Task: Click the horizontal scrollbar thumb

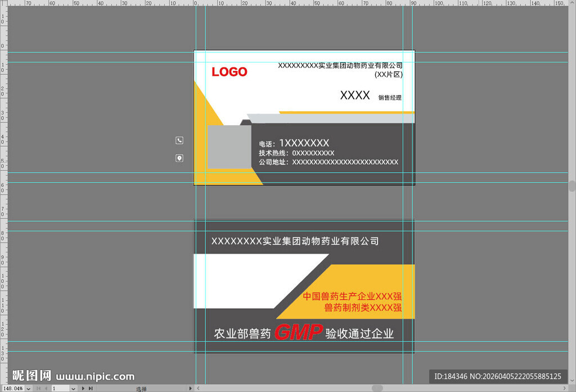Action: (377, 388)
